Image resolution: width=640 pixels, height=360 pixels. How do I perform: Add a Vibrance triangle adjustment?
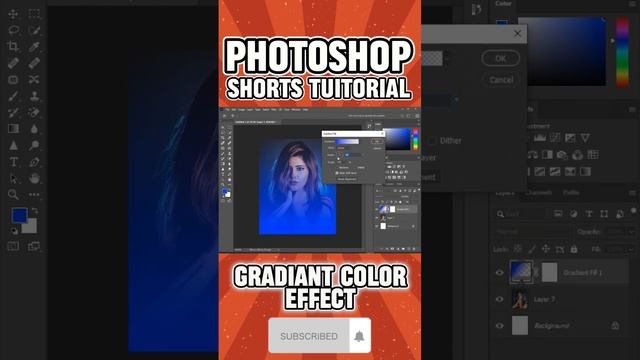pos(585,138)
